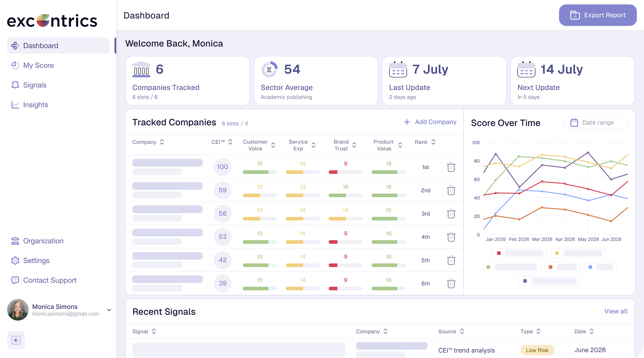This screenshot has width=644, height=358.
Task: Click Monica Simons' profile photo
Action: (x=18, y=310)
